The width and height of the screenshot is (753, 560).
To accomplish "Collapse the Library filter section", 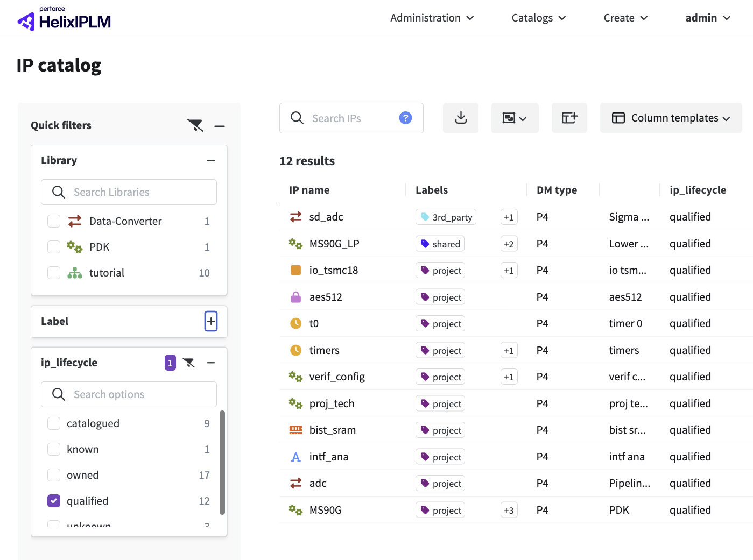I will tap(211, 160).
